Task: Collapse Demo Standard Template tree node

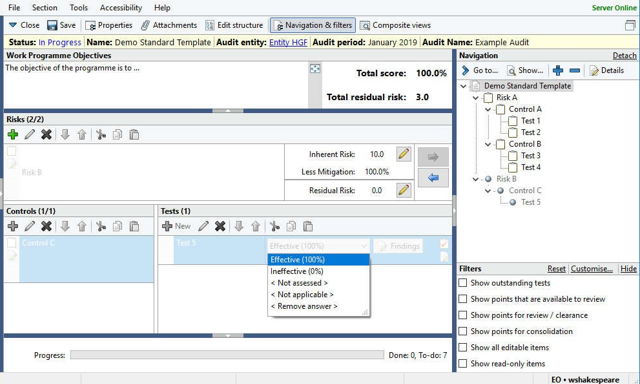Action: tap(463, 86)
